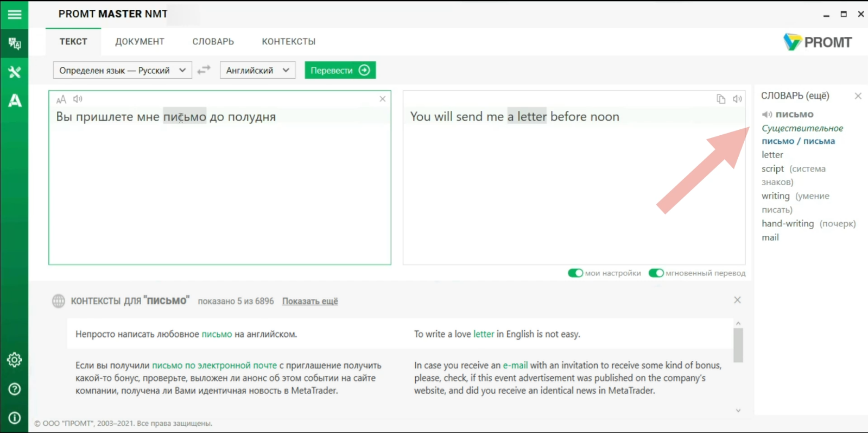Image resolution: width=868 pixels, height=433 pixels.
Task: Select "mail" dictionary entry
Action: pos(770,237)
